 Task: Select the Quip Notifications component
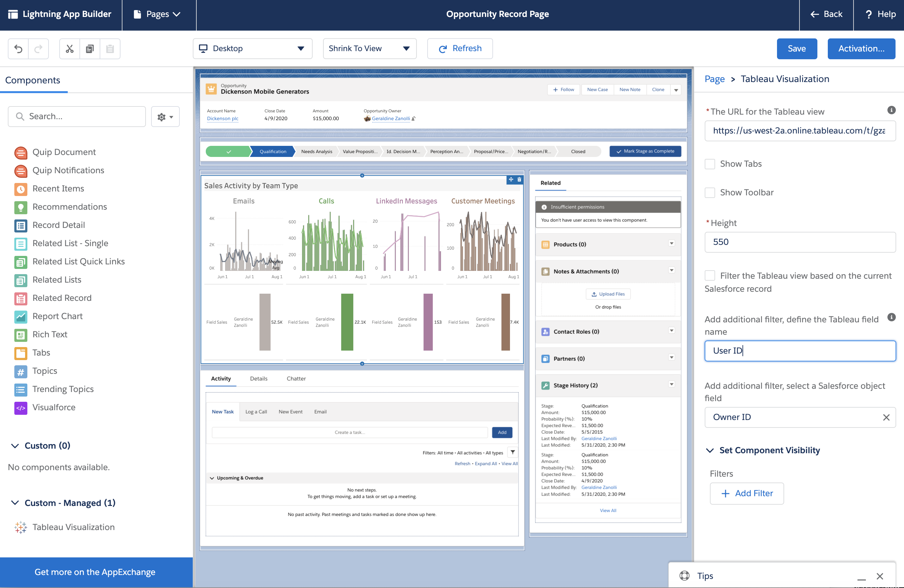coord(68,170)
